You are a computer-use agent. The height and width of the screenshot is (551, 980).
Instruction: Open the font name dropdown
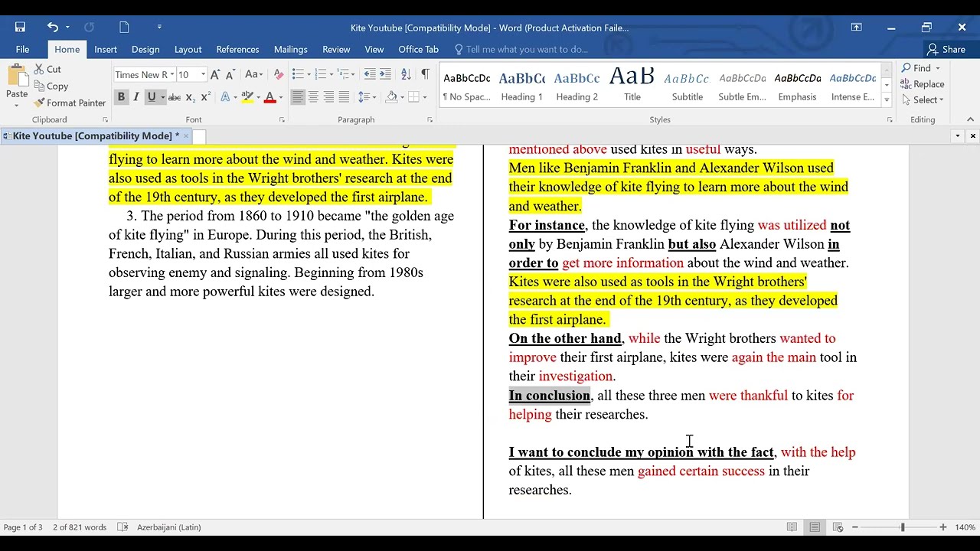(x=172, y=74)
